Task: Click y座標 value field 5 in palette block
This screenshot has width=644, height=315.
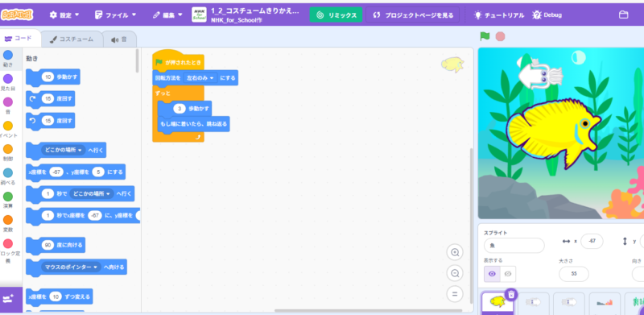Action: (98, 172)
